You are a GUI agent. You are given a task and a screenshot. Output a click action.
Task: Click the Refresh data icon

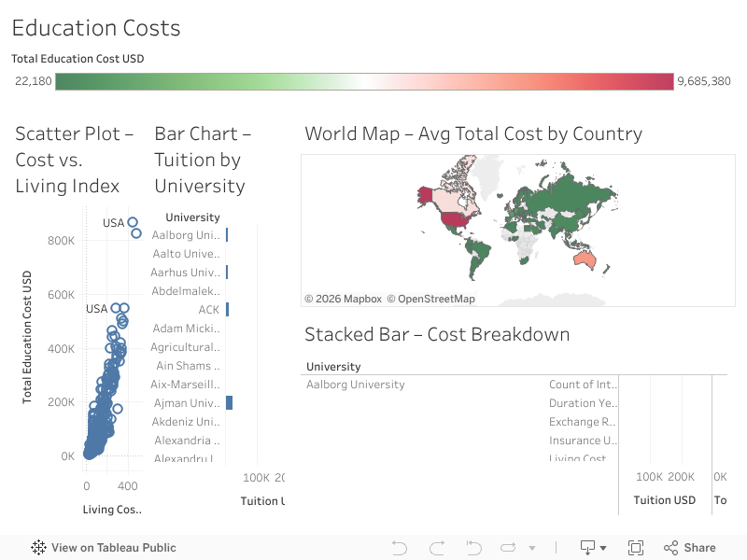point(509,548)
